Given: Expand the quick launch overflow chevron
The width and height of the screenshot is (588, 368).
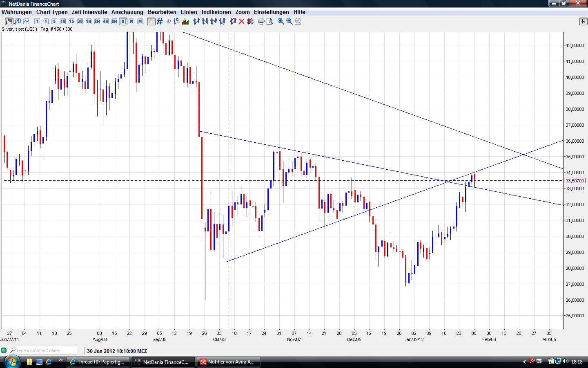Looking at the screenshot, I should [x=61, y=360].
